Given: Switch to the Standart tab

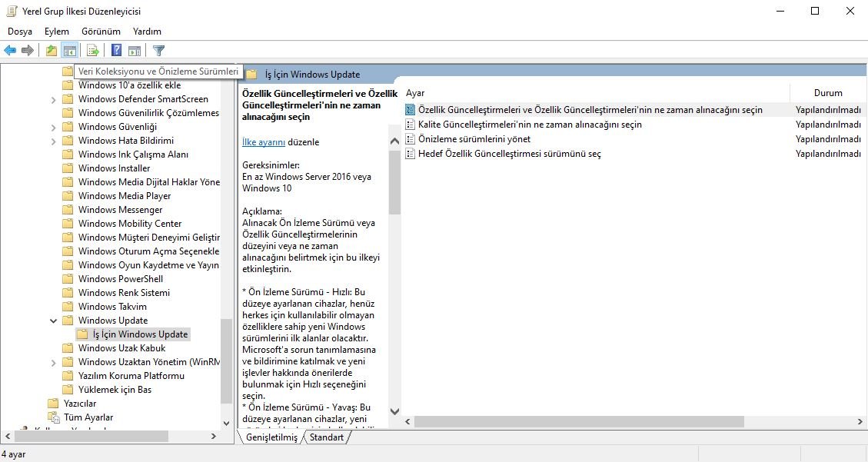Looking at the screenshot, I should click(x=327, y=437).
